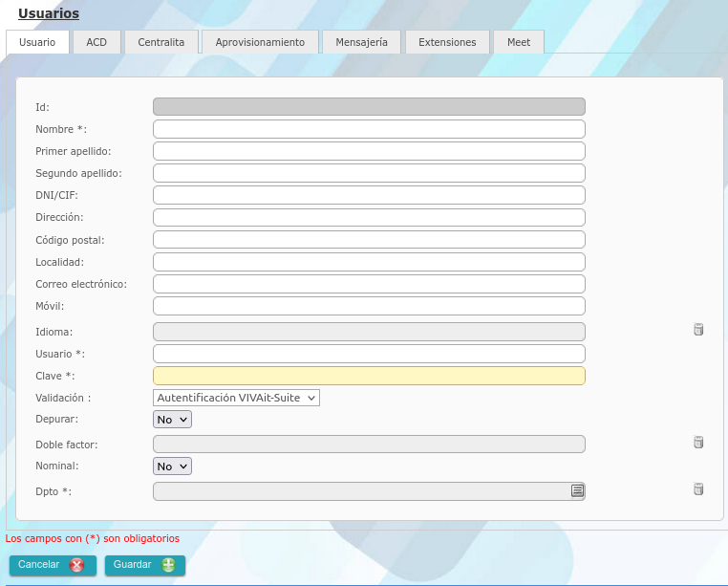Open the Validación dropdown
The width and height of the screenshot is (728, 586).
(236, 398)
